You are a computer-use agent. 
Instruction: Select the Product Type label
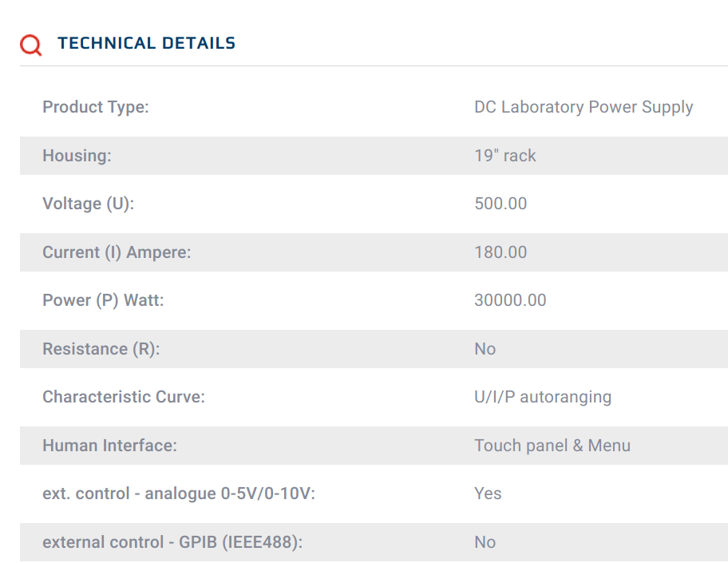click(x=96, y=107)
